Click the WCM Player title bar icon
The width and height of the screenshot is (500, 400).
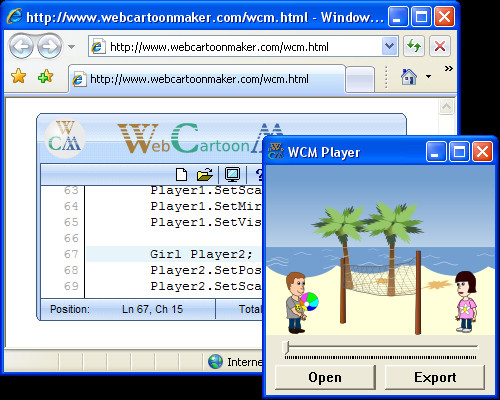[x=276, y=151]
